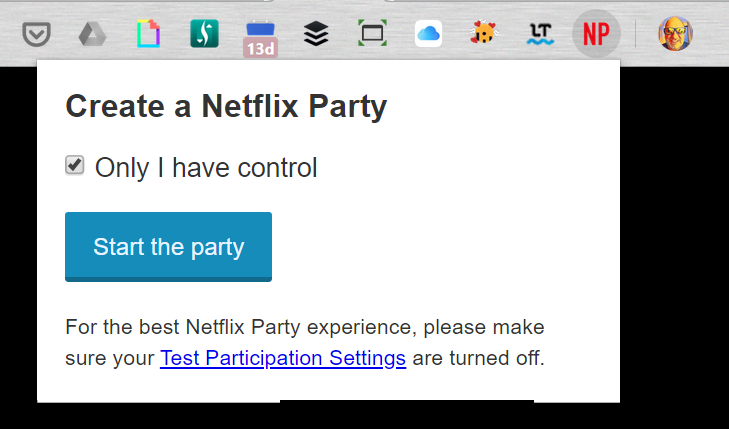
Task: Uncheck the Only I have control checkbox
Action: tap(74, 165)
